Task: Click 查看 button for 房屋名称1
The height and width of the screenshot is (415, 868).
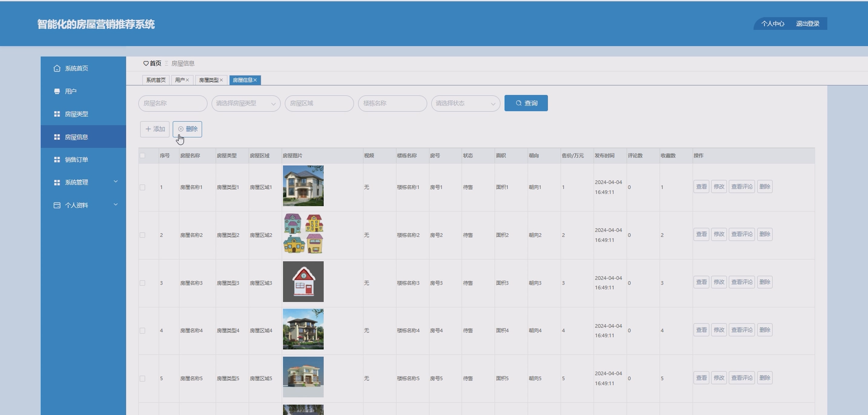Action: (701, 186)
